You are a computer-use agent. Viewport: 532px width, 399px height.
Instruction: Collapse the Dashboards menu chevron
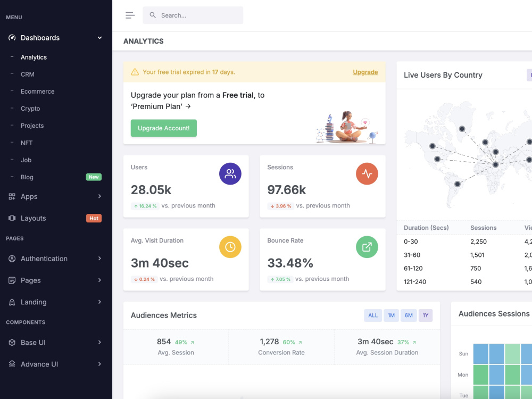pyautogui.click(x=100, y=38)
